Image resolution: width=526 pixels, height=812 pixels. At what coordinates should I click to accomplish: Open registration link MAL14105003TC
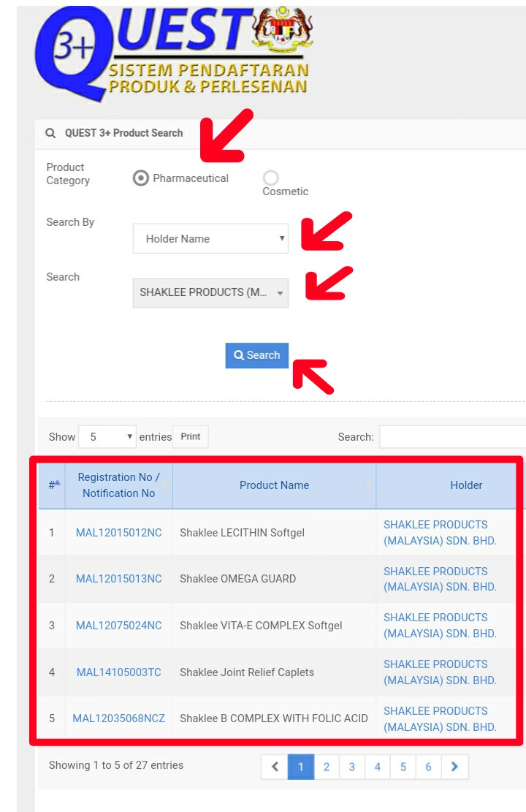point(118,672)
